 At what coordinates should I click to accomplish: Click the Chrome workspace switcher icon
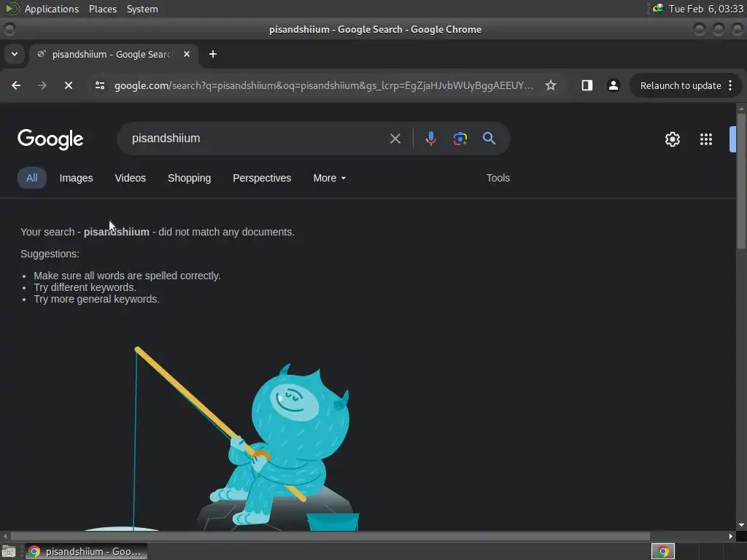[x=663, y=551]
